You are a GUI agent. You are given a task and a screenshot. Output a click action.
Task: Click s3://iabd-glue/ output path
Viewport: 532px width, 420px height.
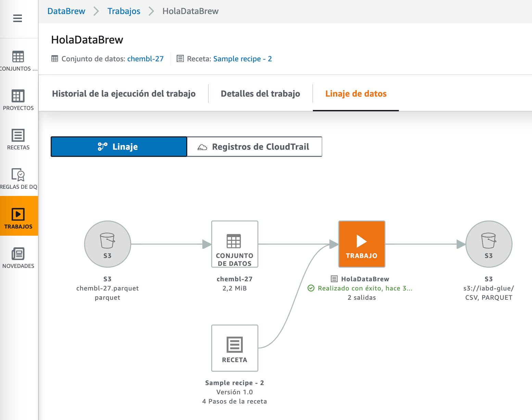pyautogui.click(x=489, y=288)
